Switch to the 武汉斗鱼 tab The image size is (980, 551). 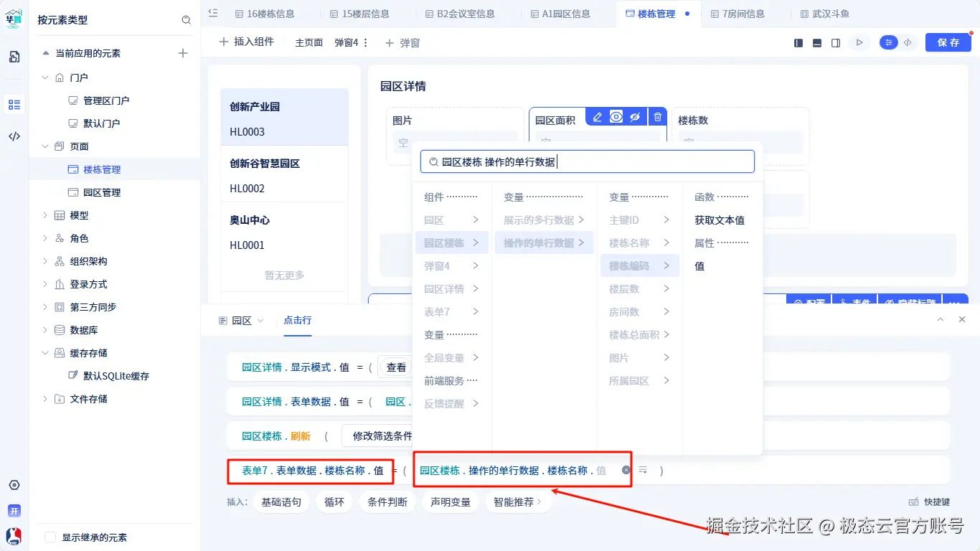tap(824, 14)
